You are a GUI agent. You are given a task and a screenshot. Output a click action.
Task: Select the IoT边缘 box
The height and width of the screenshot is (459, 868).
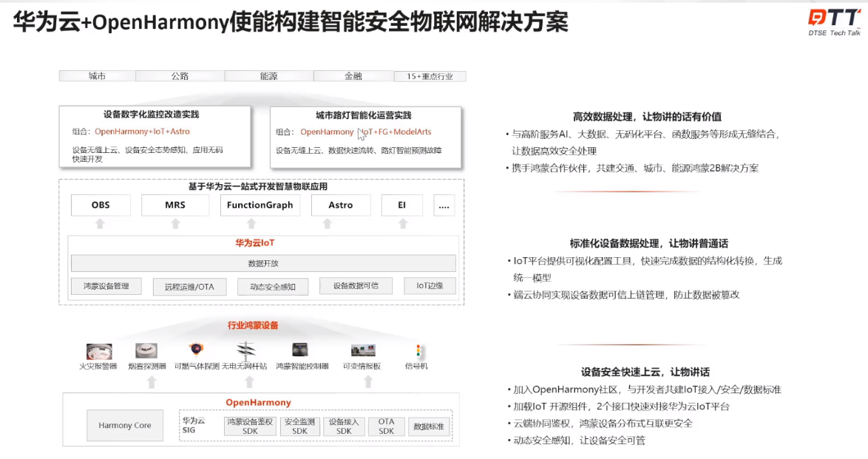click(x=430, y=286)
